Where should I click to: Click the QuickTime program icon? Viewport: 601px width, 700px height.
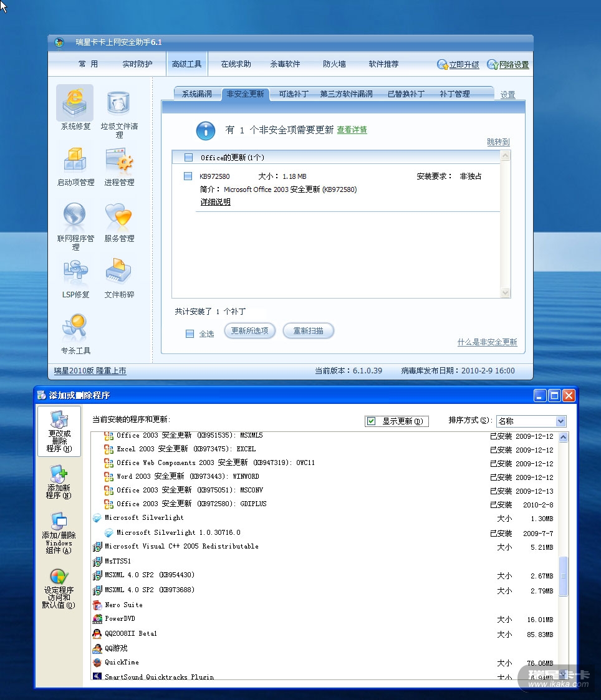(97, 663)
